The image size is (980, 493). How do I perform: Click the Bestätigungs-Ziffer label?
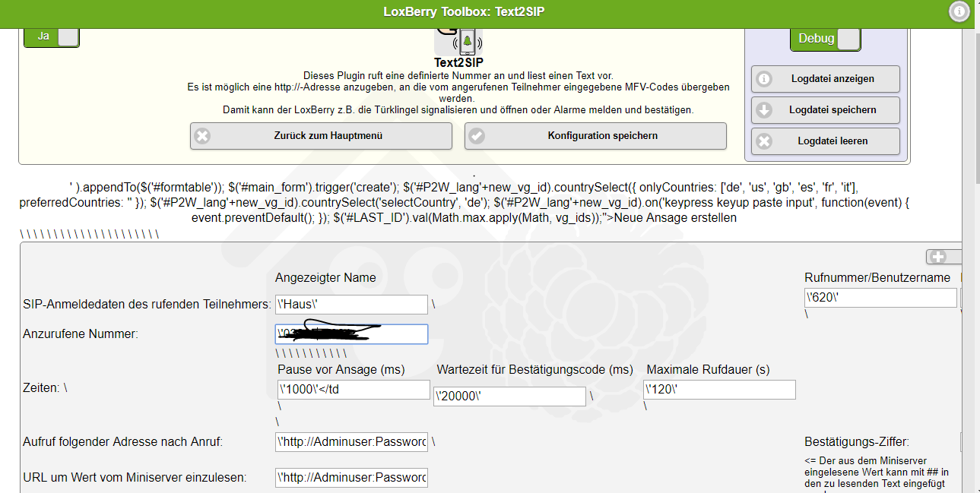click(x=857, y=442)
